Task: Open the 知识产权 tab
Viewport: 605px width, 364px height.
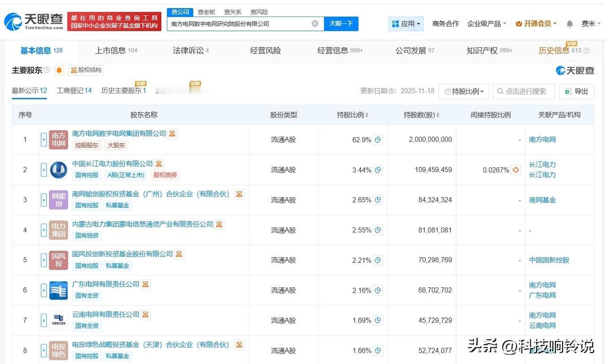Action: [x=490, y=51]
